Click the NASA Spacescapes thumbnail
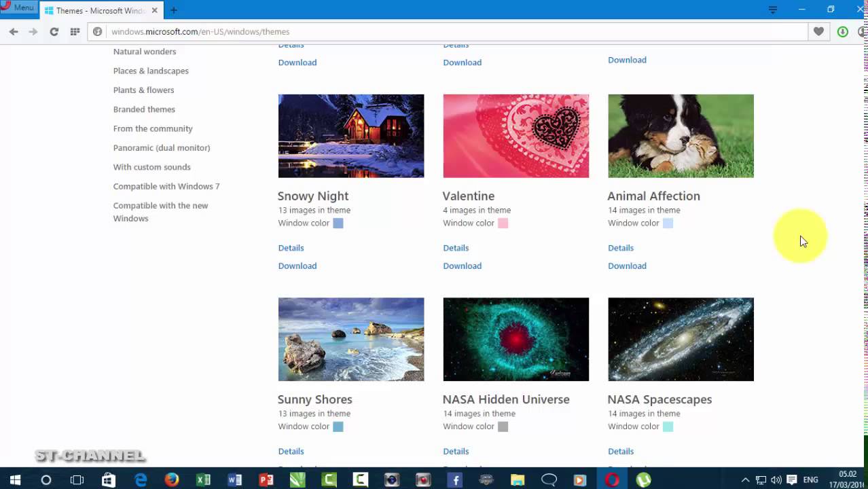This screenshot has width=868, height=489. [x=681, y=339]
